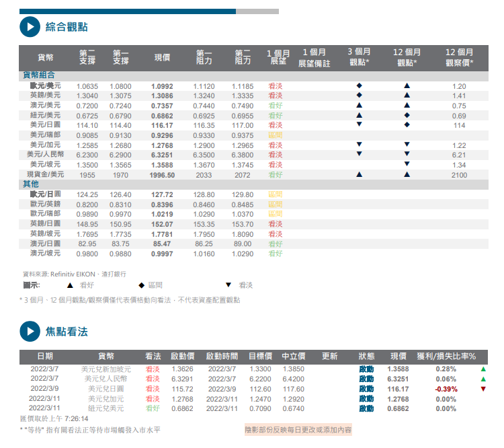Select the -0.39% loss ratio
This screenshot has height=448, width=504.
coord(446,389)
